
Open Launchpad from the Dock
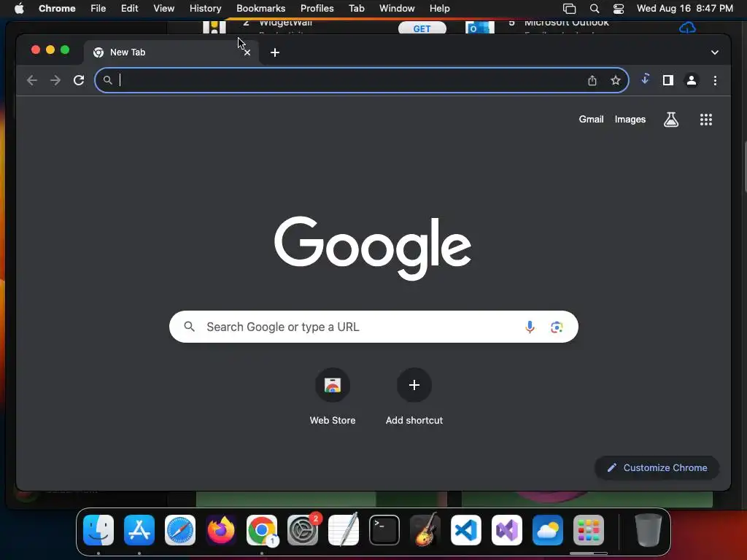[x=589, y=530]
